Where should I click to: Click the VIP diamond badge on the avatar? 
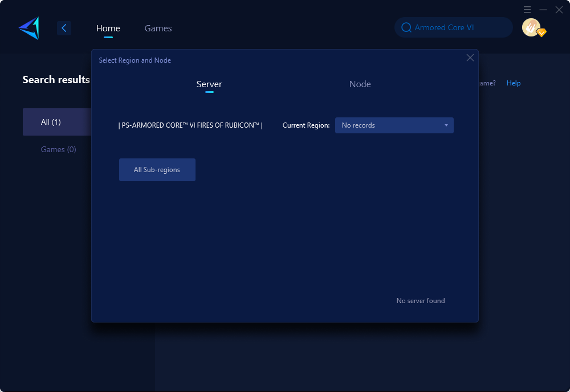pyautogui.click(x=541, y=32)
